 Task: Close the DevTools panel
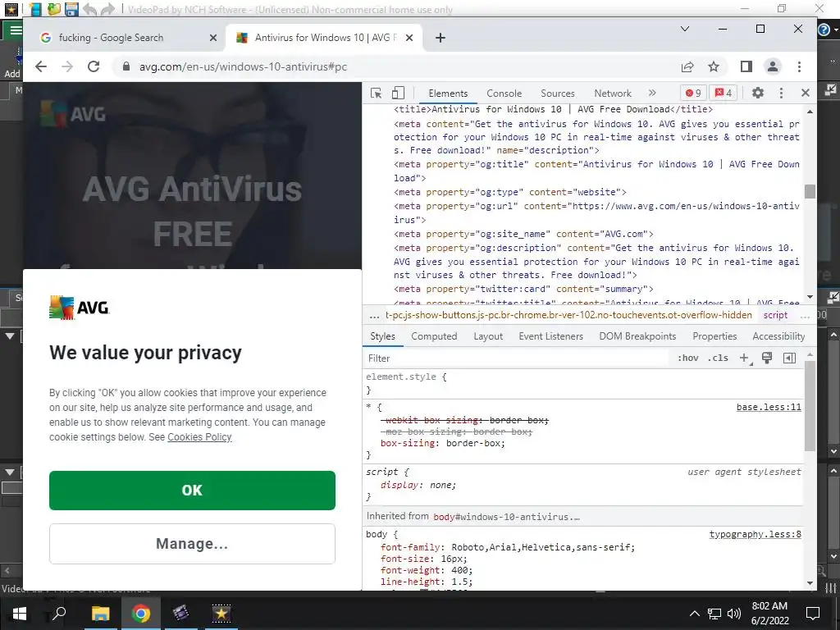806,93
